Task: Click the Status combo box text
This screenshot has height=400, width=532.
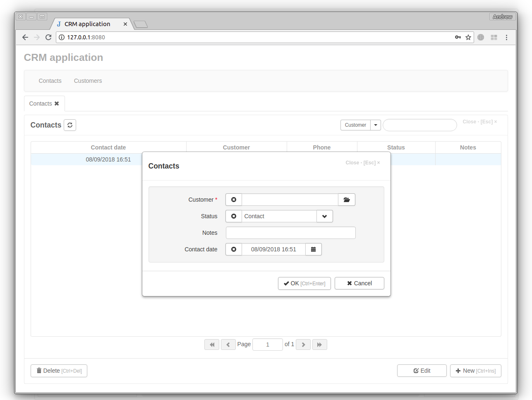Action: (279, 216)
